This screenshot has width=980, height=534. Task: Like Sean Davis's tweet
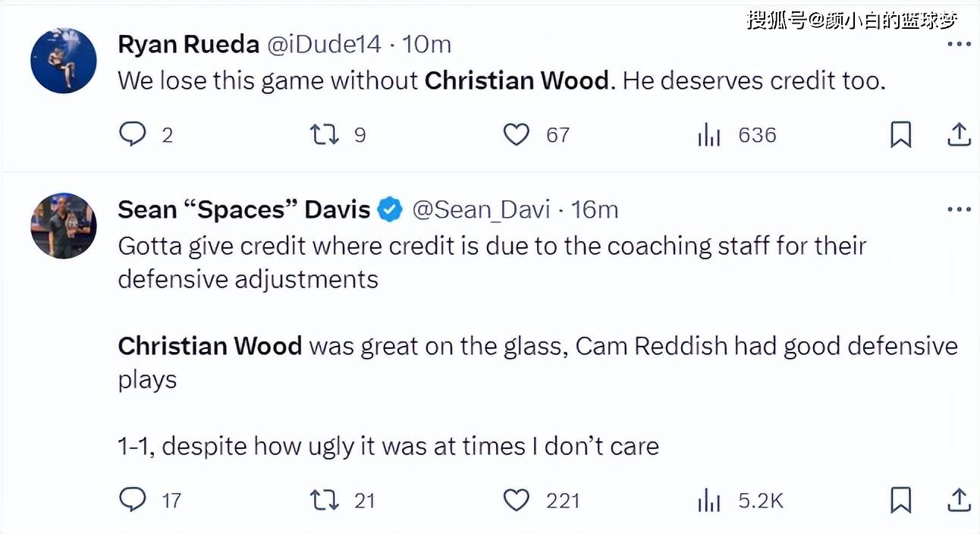tap(517, 500)
